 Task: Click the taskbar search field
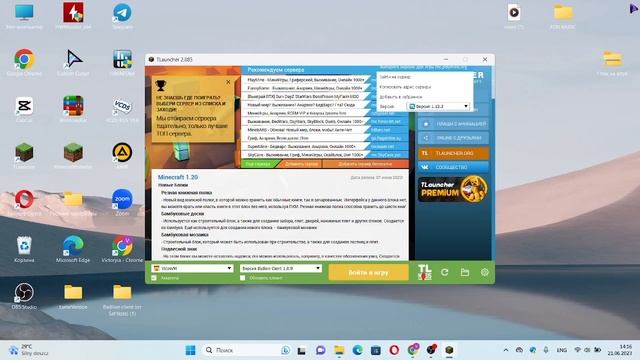[247, 350]
